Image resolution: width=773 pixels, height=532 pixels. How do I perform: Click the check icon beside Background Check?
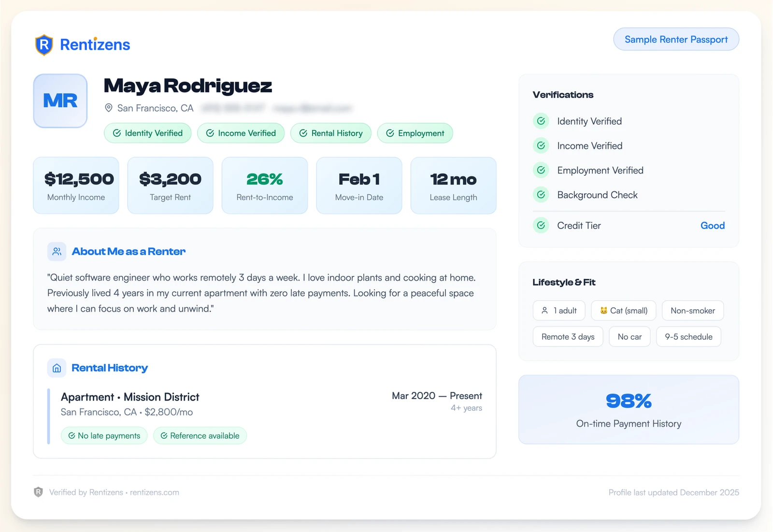coord(541,195)
